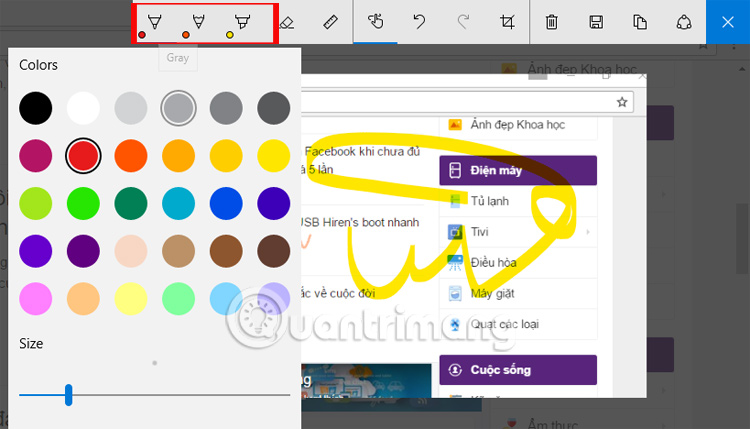Click the pen Size slider handle
The width and height of the screenshot is (750, 429).
click(x=68, y=395)
